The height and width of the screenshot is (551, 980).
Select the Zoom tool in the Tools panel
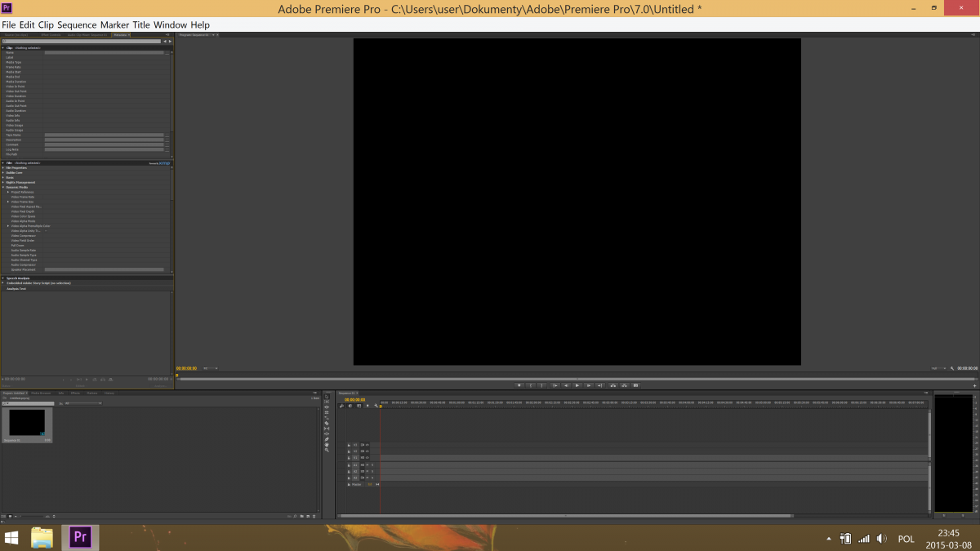pos(327,450)
